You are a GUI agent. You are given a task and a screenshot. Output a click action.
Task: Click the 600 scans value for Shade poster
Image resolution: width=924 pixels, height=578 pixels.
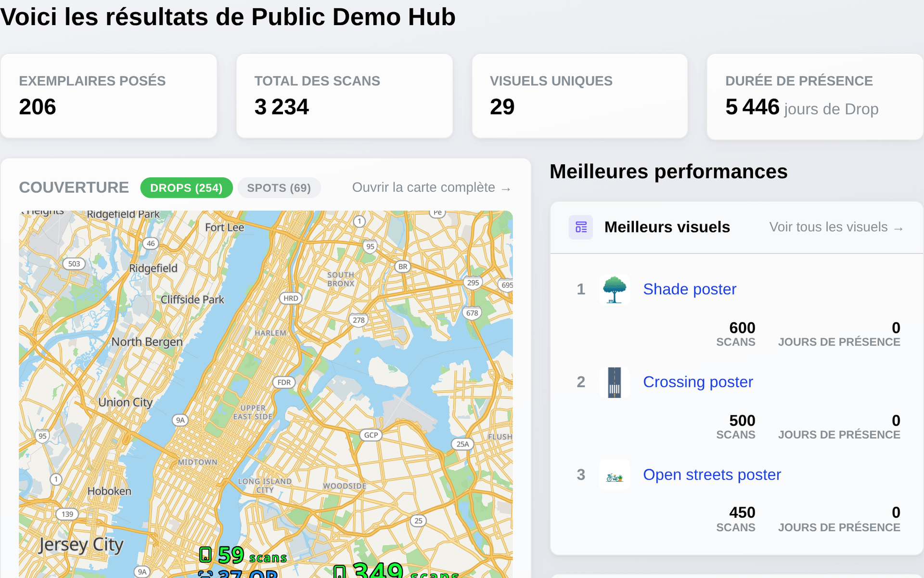[x=742, y=328]
